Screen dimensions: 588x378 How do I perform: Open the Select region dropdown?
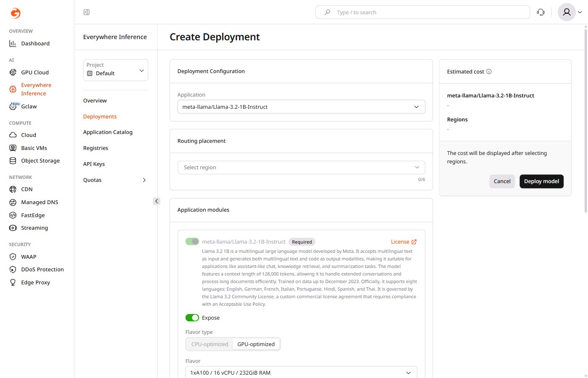[301, 167]
